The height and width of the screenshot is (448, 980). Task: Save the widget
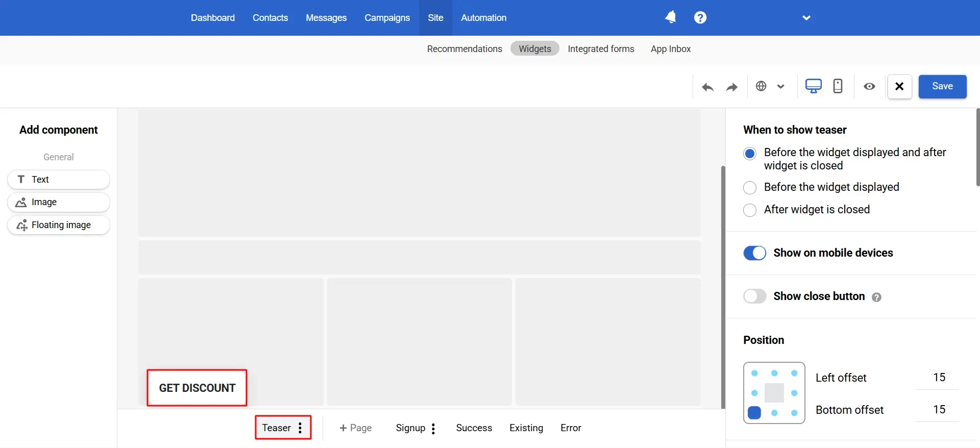coord(942,86)
